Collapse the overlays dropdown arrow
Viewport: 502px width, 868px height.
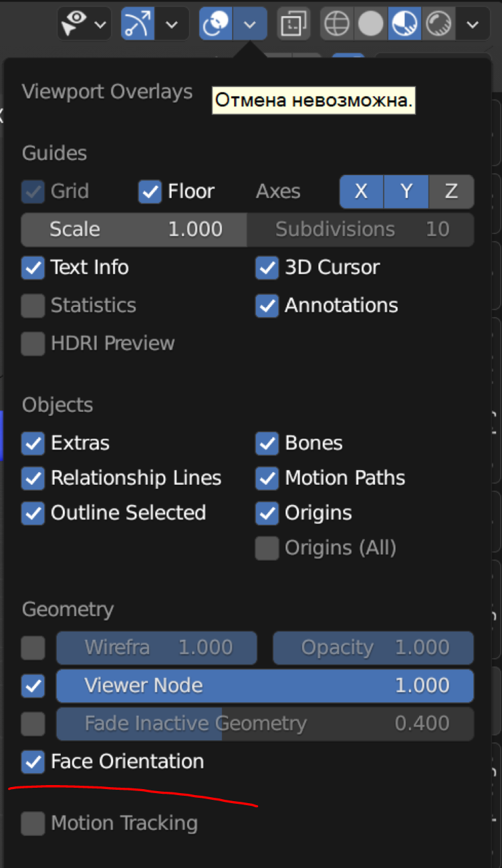250,24
